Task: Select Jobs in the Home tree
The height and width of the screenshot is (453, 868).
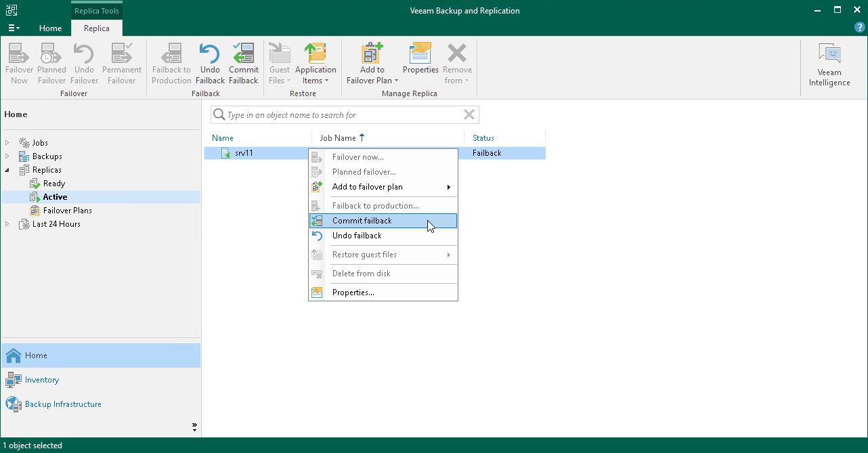Action: (x=40, y=143)
